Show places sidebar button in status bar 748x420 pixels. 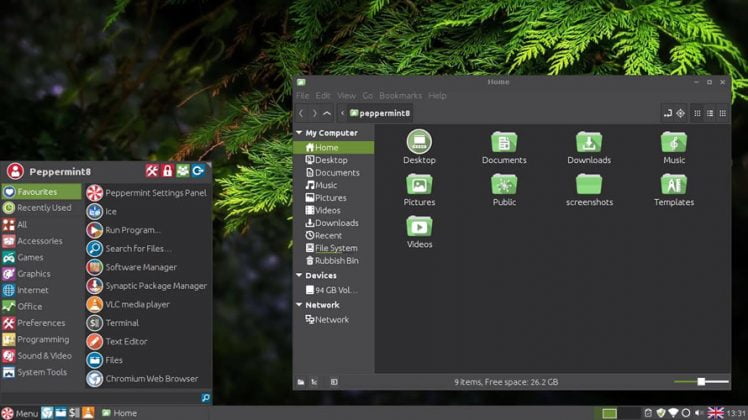(301, 382)
